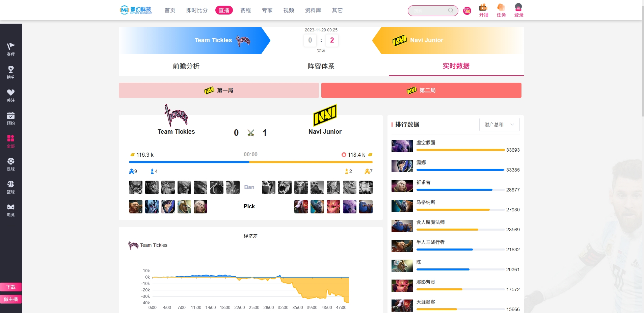Click the 虚空假面 hero portrait in ranking
Screen dimensions: 644x313
tap(402, 146)
